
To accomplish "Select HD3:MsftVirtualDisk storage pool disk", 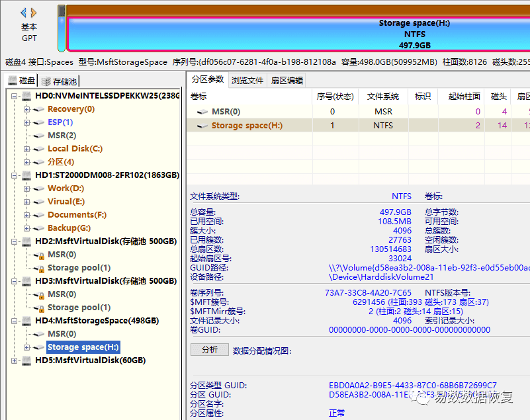I will point(106,281).
